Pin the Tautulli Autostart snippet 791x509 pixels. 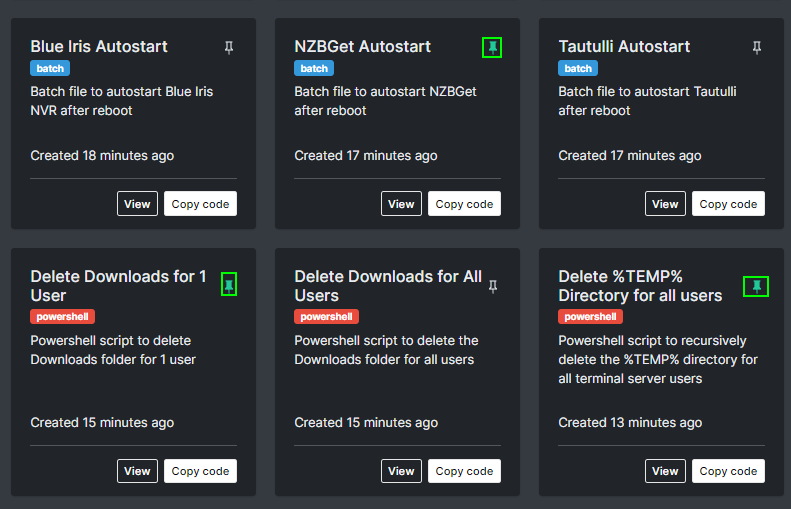(757, 47)
